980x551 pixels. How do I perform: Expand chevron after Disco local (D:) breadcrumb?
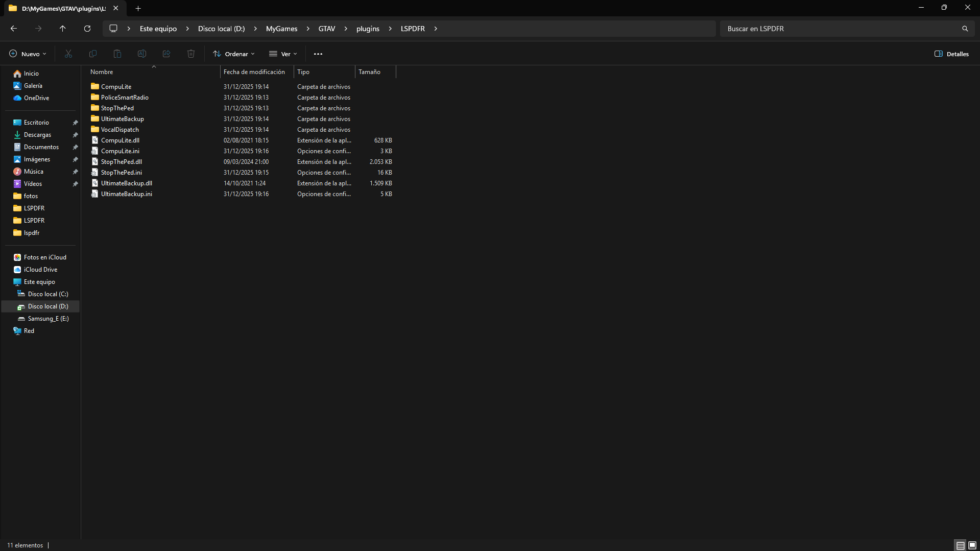click(255, 29)
